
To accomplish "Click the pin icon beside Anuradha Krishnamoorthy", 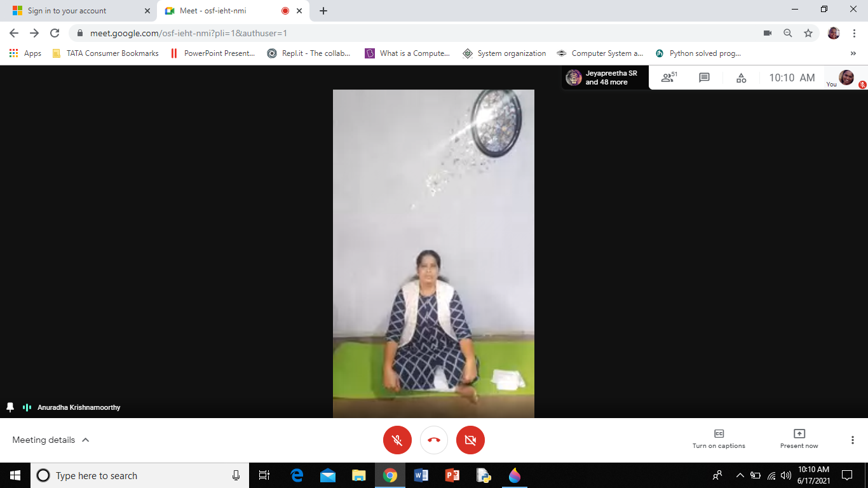I will tap(10, 407).
